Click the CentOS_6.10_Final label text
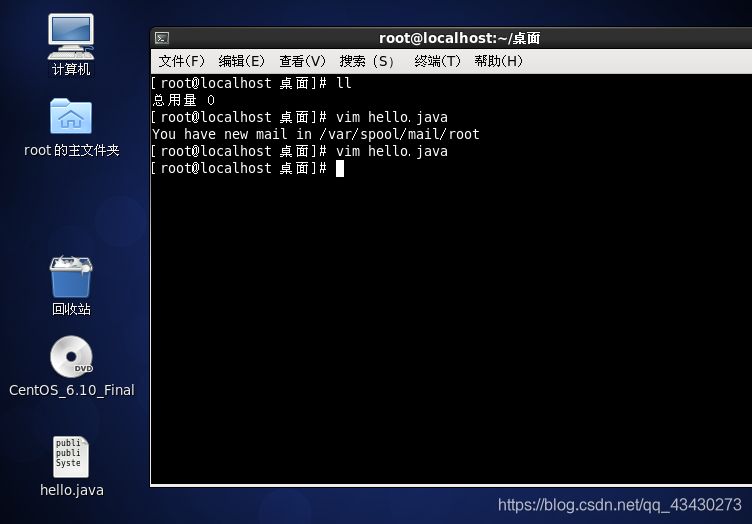This screenshot has width=752, height=524. pos(71,390)
